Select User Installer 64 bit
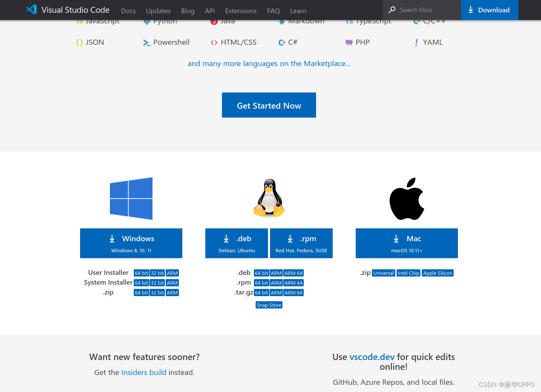This screenshot has height=392, width=541. click(141, 273)
